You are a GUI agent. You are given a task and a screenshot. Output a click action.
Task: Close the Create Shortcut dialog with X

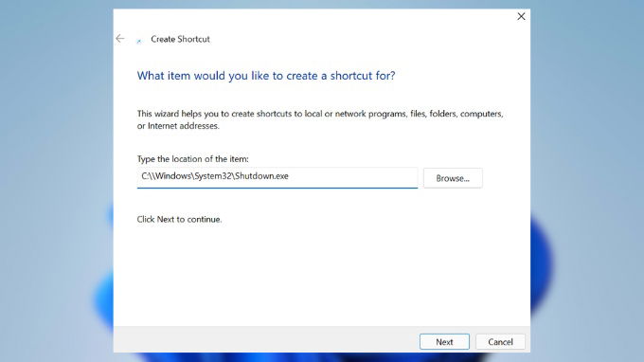[x=521, y=16]
